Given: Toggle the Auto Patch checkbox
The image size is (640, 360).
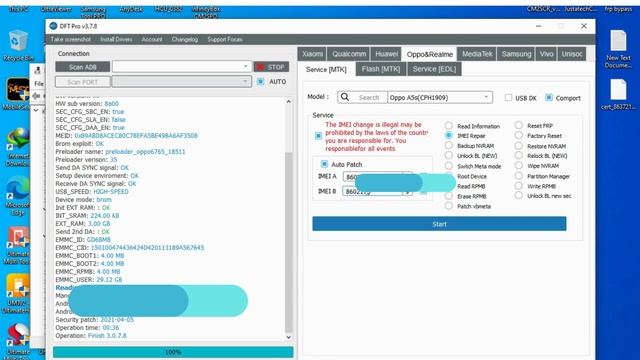Looking at the screenshot, I should (324, 164).
